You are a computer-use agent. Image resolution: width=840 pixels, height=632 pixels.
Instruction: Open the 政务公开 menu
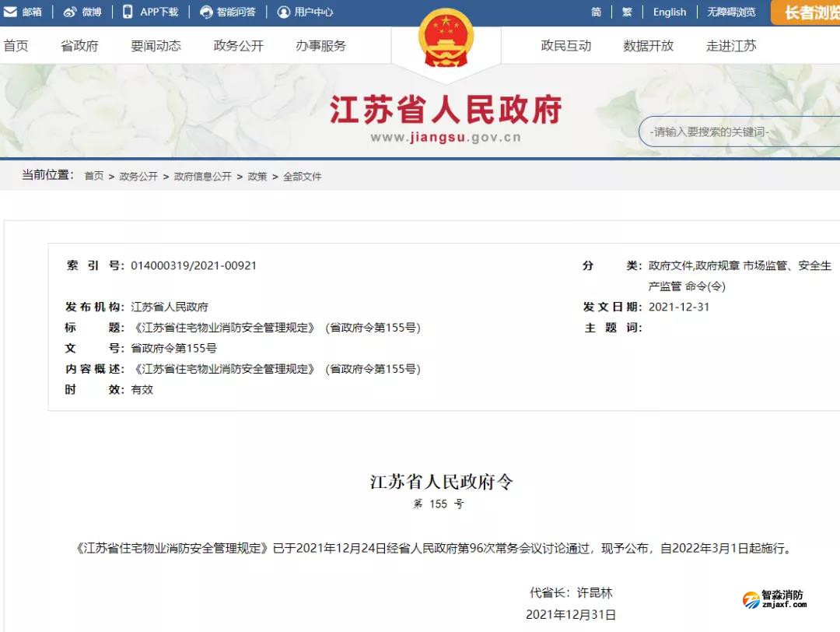click(238, 46)
